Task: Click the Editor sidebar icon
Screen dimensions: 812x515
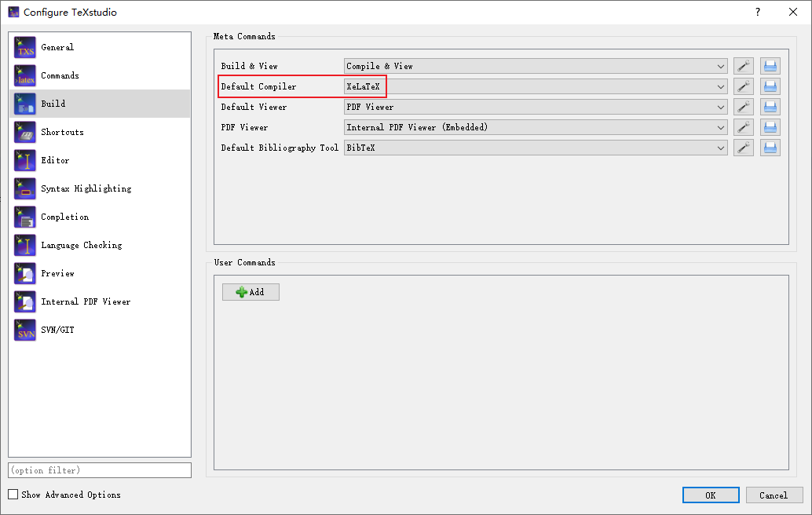Action: click(x=25, y=160)
